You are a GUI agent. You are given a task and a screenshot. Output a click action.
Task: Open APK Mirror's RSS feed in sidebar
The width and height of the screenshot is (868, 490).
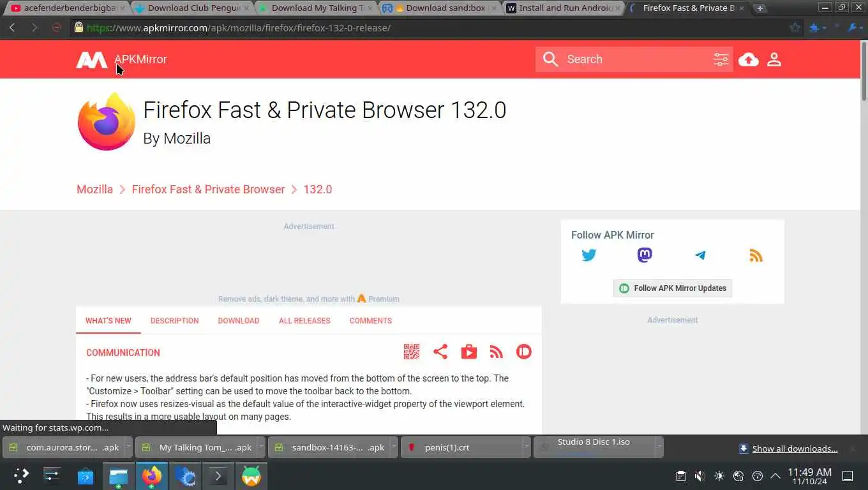[756, 255]
